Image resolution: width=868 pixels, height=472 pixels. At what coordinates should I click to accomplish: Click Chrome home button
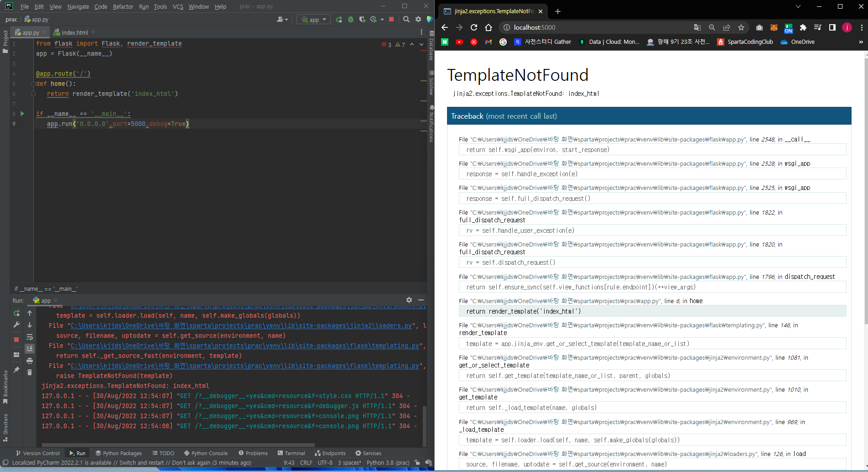pyautogui.click(x=489, y=27)
